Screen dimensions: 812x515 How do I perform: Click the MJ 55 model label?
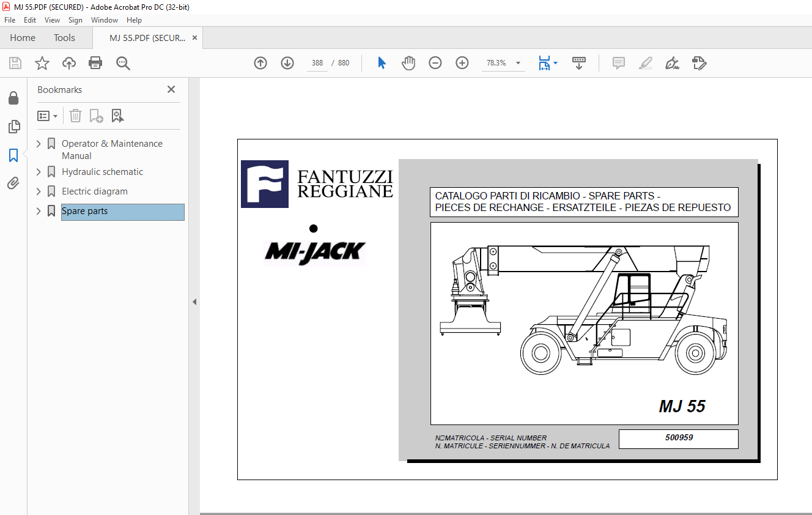click(682, 406)
